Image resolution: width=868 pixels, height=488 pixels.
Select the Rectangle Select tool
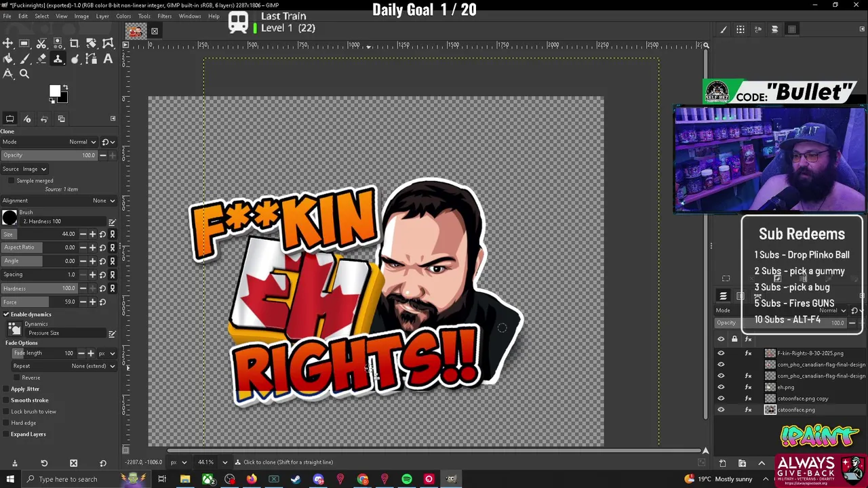pyautogui.click(x=24, y=43)
